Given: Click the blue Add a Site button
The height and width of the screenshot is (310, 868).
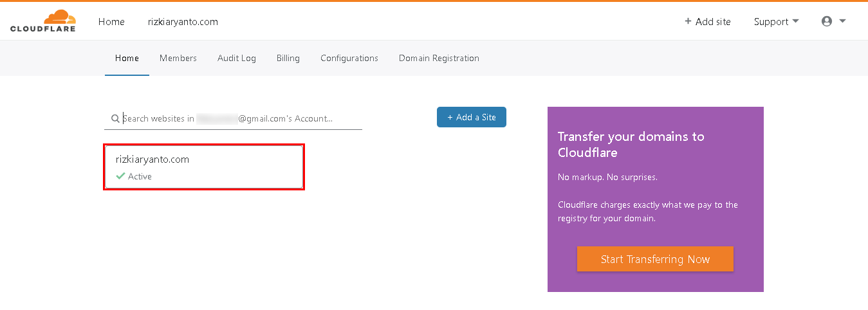Looking at the screenshot, I should click(x=472, y=117).
